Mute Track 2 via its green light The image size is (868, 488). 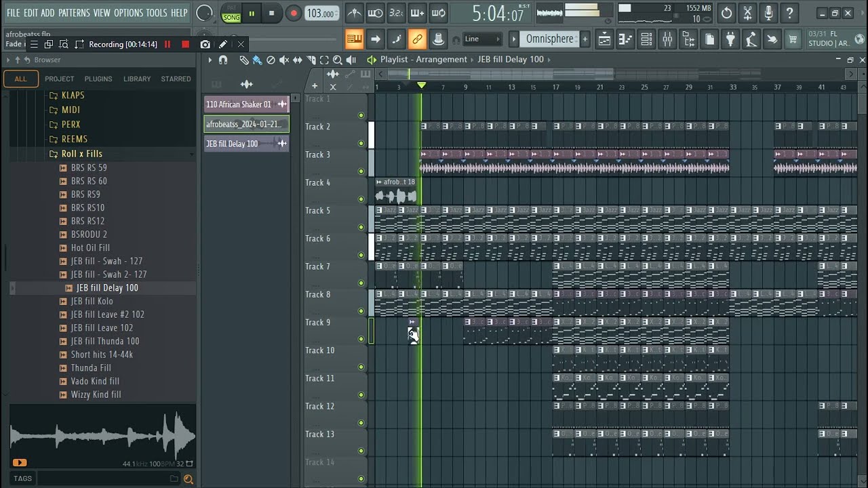[x=361, y=143]
